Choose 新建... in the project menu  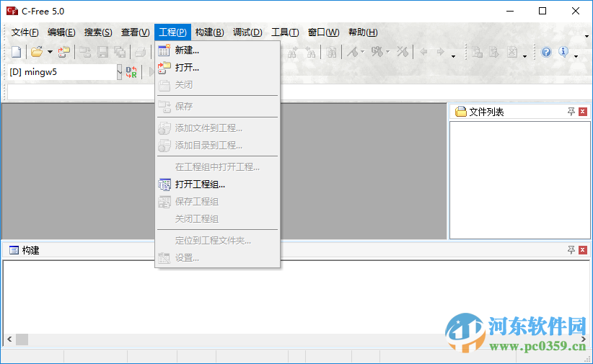tap(217, 50)
